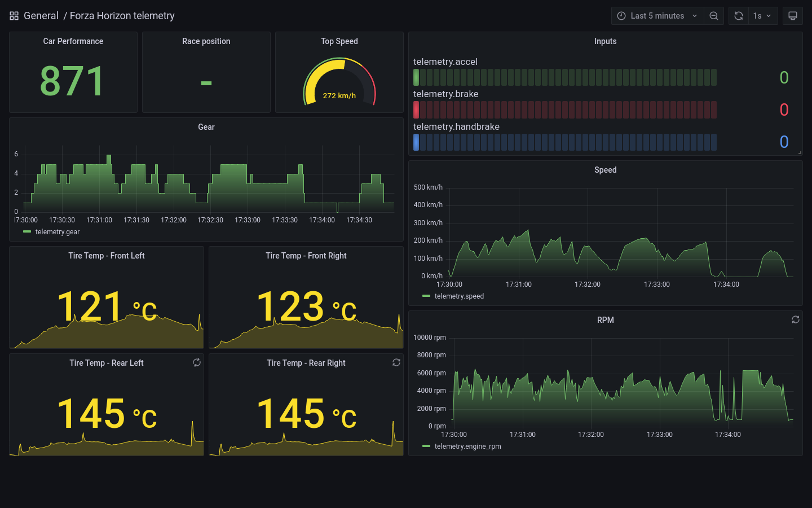Open Tire Temp - Front Left panel menu
The width and height of the screenshot is (812, 508).
pos(107,256)
